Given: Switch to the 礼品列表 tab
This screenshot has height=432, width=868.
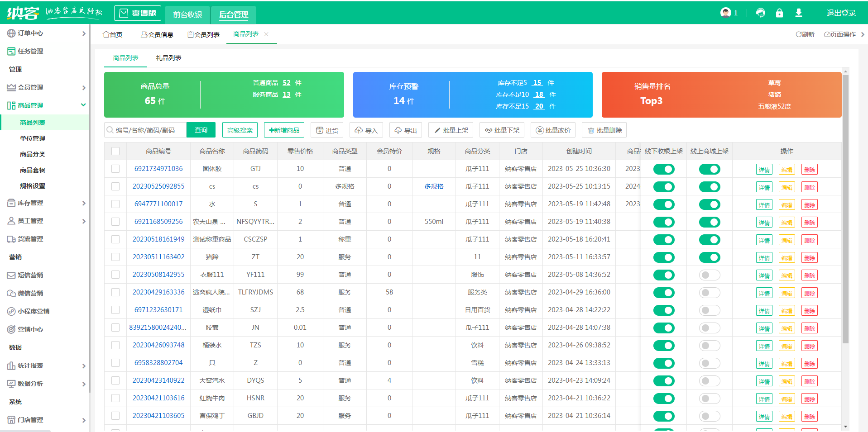Looking at the screenshot, I should pos(168,58).
